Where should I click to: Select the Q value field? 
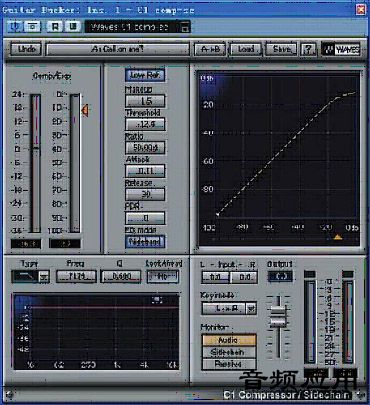coord(121,276)
